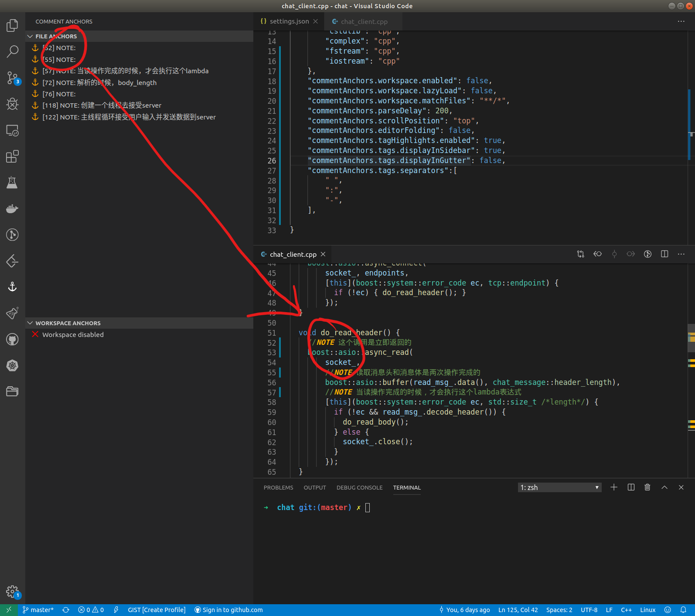The image size is (695, 616).
Task: Switch to the DEBUG CONSOLE tab
Action: pyautogui.click(x=359, y=487)
